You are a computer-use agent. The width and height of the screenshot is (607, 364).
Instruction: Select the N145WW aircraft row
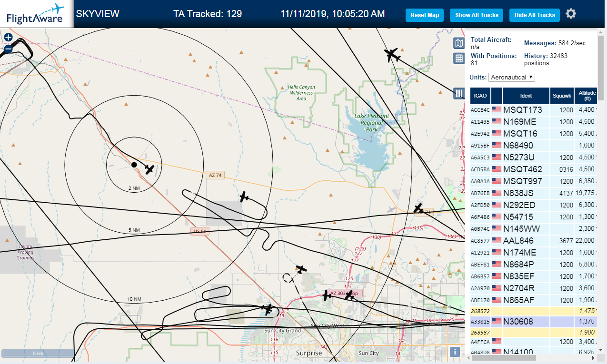(534, 229)
